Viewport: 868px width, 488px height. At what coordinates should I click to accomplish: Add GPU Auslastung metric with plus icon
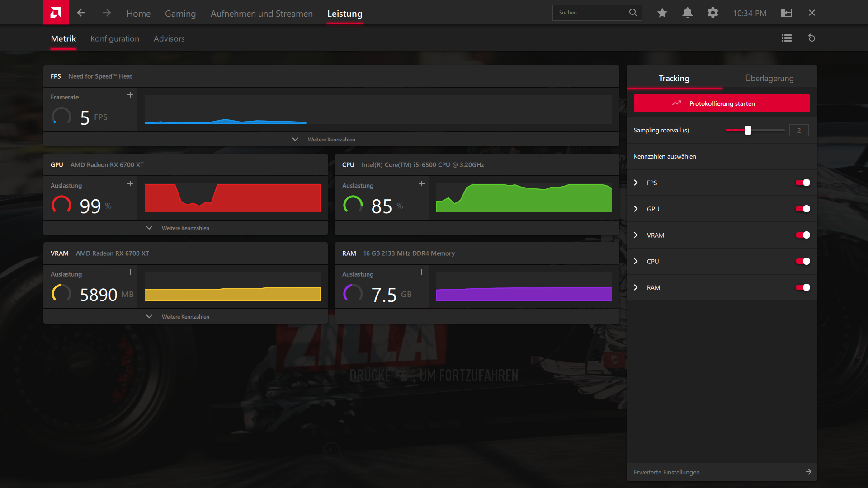(130, 183)
